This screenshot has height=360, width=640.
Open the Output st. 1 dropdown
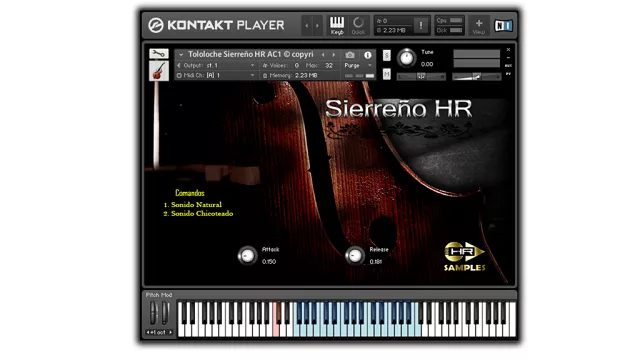tap(217, 65)
